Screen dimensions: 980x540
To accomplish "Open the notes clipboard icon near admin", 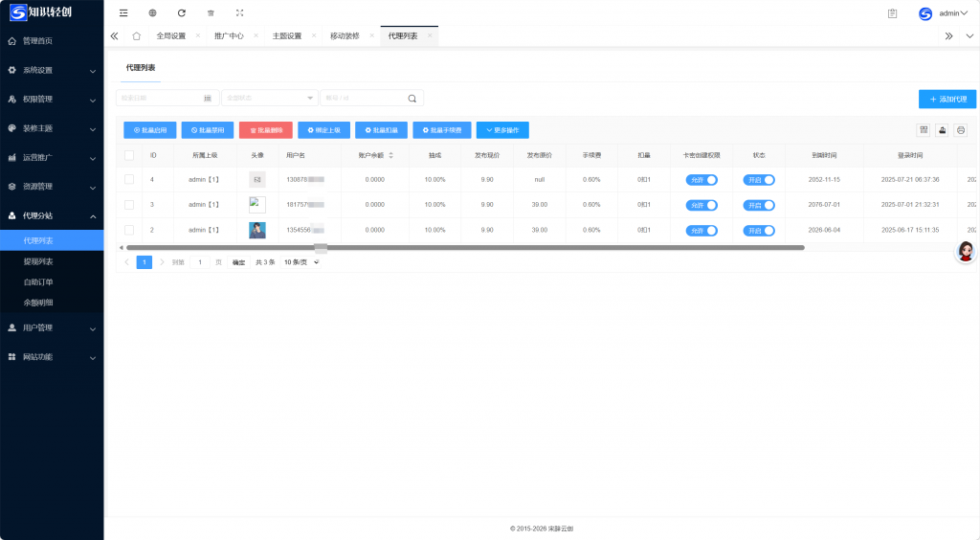I will click(893, 13).
